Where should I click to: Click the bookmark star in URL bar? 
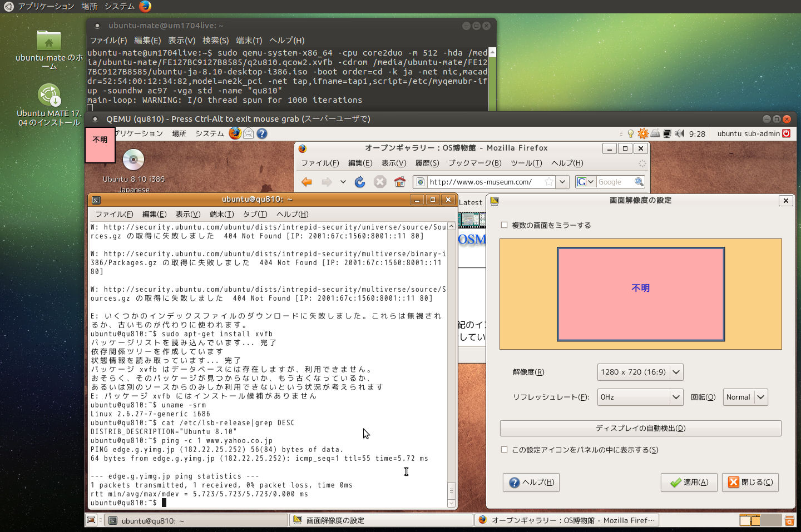[549, 182]
